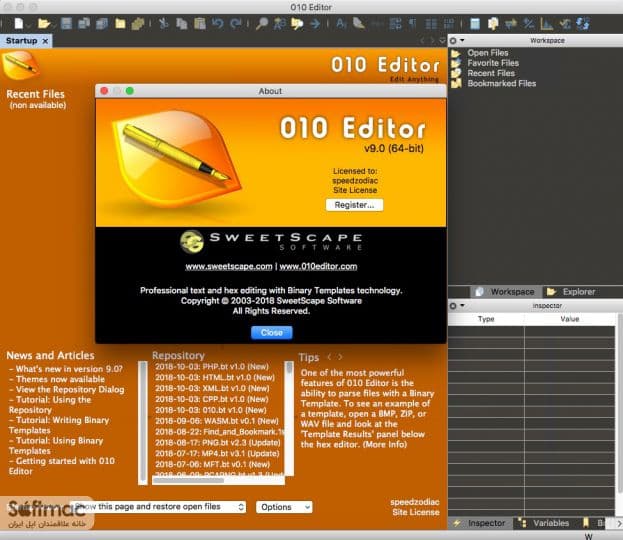623x540 pixels.
Task: Click the Paste clipboard icon
Action: pos(199,23)
